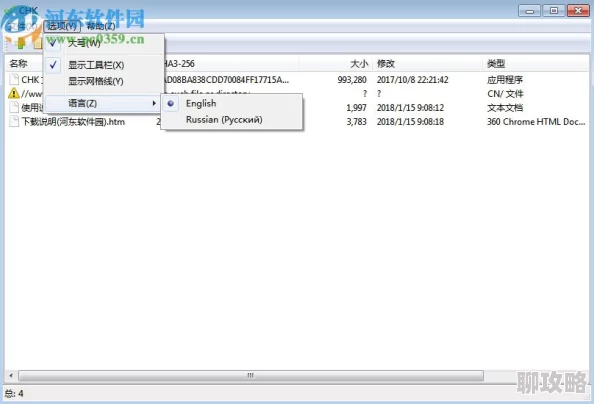This screenshot has width=594, height=404.
Task: Open the 选项(Y) menu
Action: (x=62, y=26)
